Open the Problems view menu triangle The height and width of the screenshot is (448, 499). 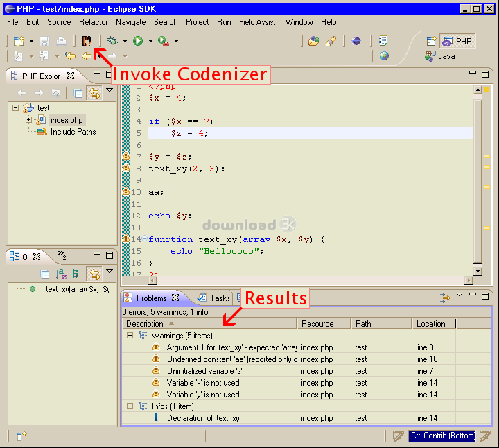pyautogui.click(x=459, y=295)
